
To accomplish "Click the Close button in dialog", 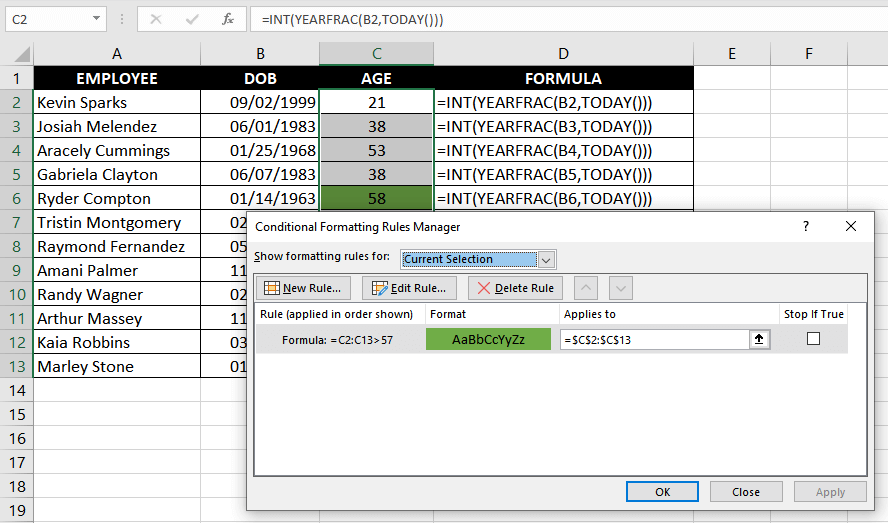I will (746, 492).
